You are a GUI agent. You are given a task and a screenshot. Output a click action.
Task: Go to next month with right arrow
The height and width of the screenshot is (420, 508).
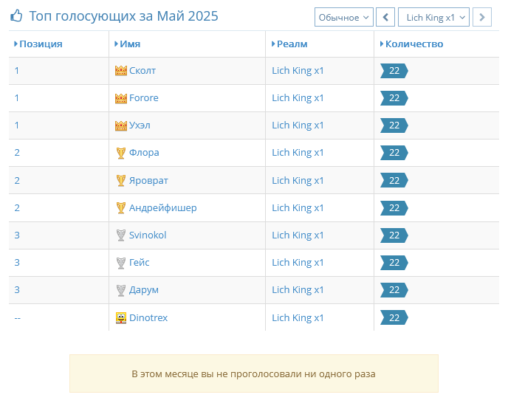pyautogui.click(x=481, y=17)
